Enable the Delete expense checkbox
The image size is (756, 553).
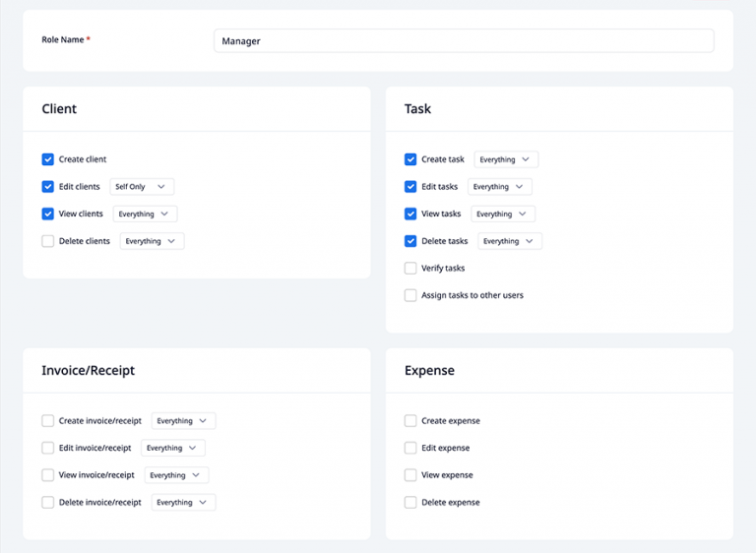pos(410,503)
